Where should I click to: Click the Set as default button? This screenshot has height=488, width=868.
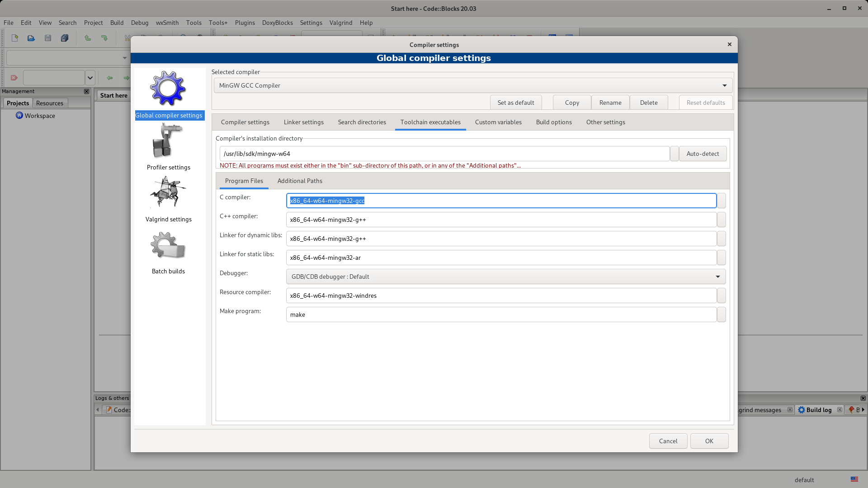(x=516, y=103)
